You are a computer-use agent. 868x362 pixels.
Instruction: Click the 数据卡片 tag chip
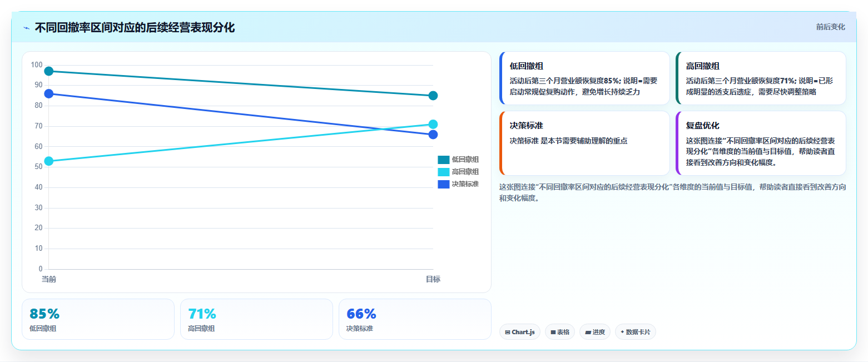point(636,332)
